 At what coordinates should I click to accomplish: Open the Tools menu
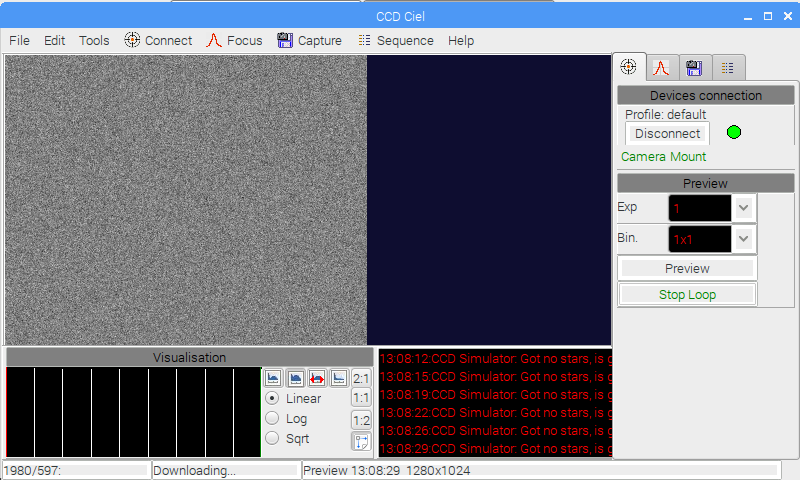94,41
